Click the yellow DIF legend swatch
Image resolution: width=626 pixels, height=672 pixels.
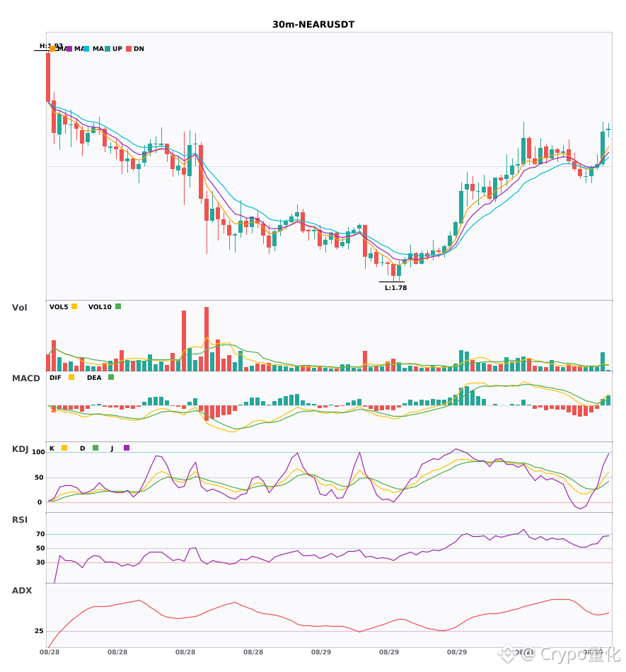[x=71, y=377]
